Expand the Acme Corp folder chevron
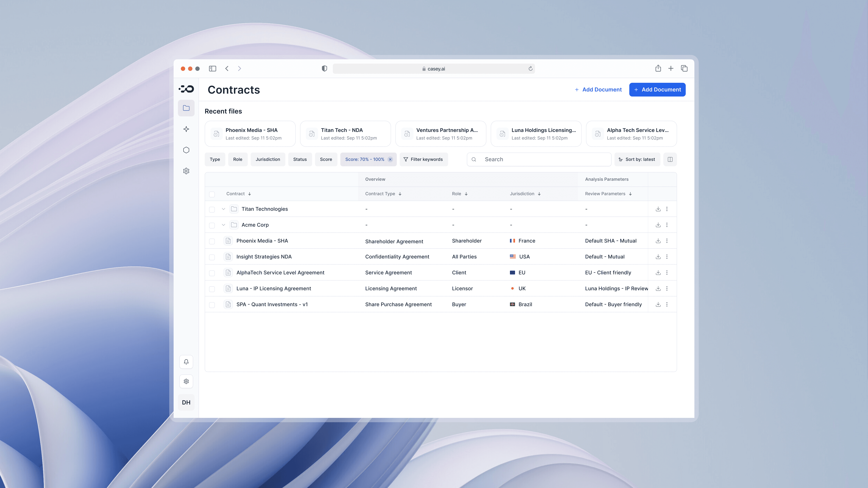The width and height of the screenshot is (868, 488). pyautogui.click(x=223, y=225)
